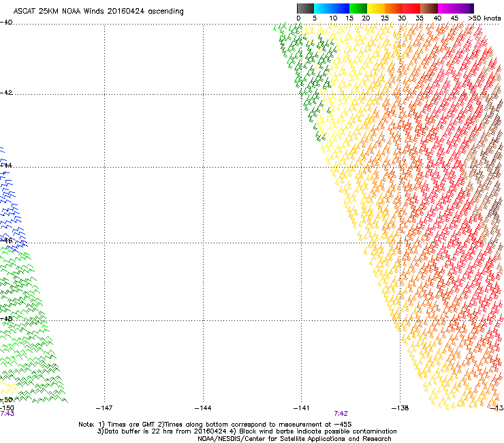This screenshot has height=443, width=504.
Task: Click the NOAA/NESDIS credit line
Action: click(x=294, y=439)
